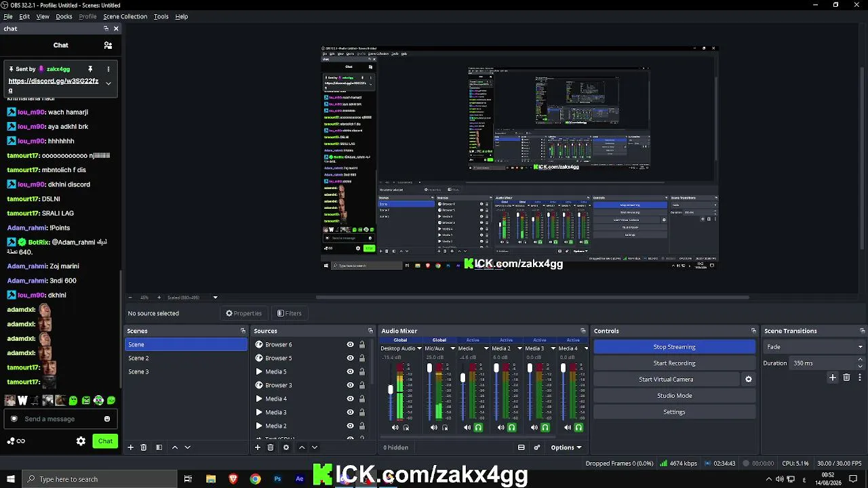This screenshot has height=488, width=868.
Task: Open the Docks menu
Action: (x=64, y=16)
